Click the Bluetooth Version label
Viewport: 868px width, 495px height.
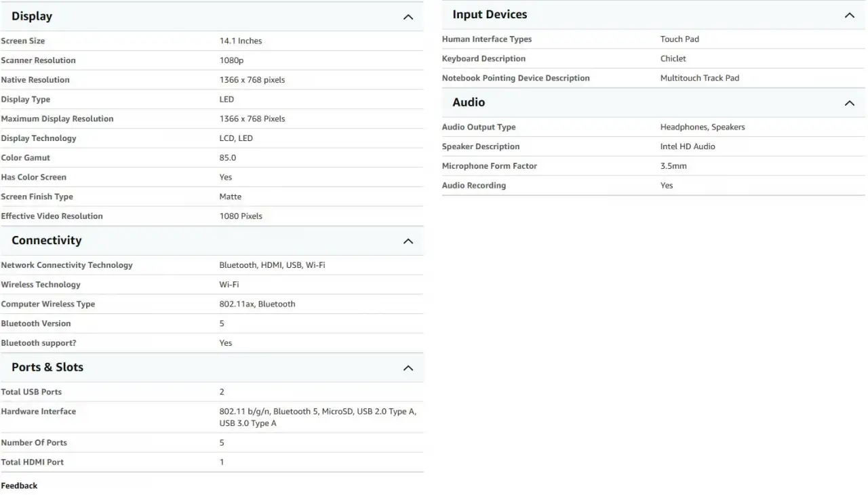(x=36, y=323)
